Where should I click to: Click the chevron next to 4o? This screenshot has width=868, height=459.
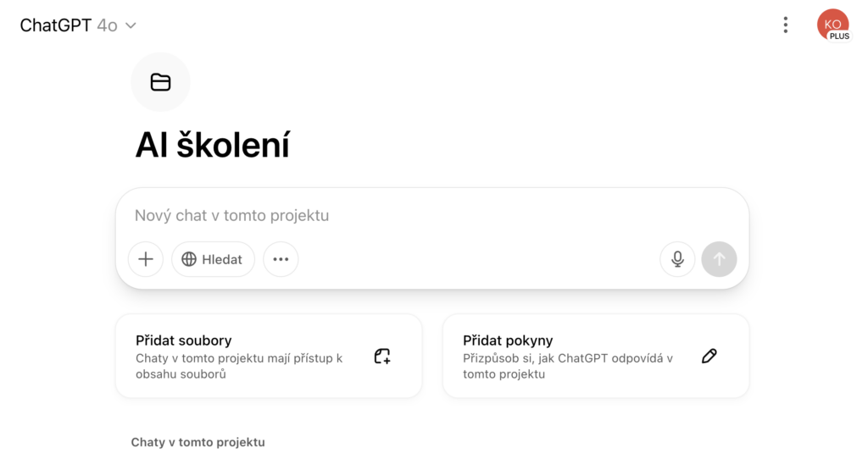(x=131, y=25)
